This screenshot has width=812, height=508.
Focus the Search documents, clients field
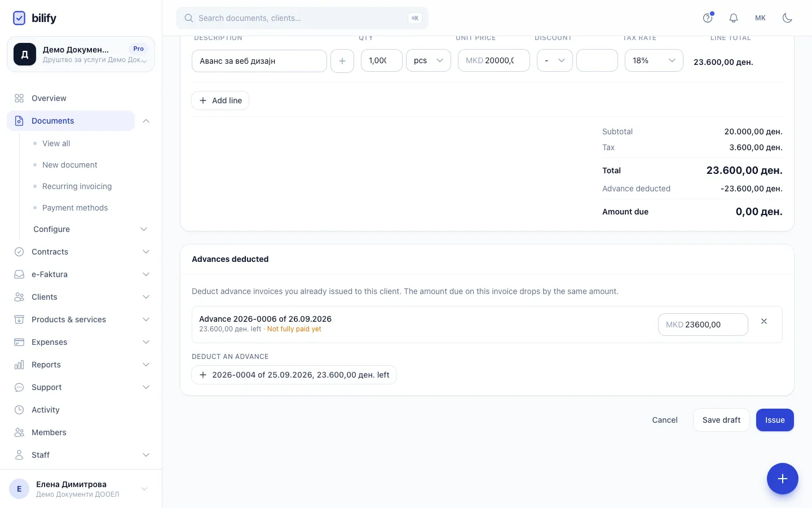tap(302, 18)
